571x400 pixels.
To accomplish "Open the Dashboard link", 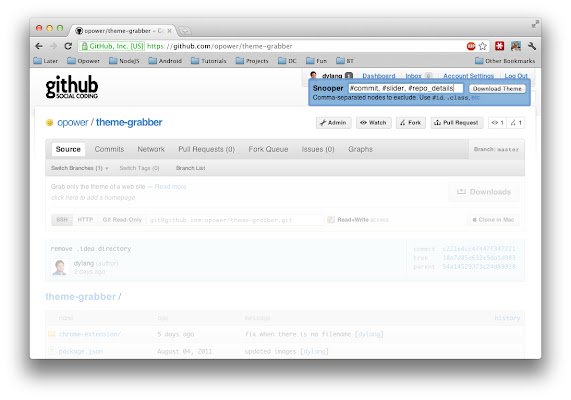I will [379, 76].
